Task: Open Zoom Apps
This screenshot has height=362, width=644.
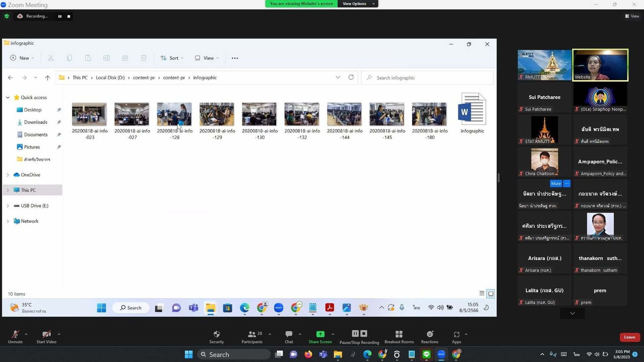Action: point(456,337)
